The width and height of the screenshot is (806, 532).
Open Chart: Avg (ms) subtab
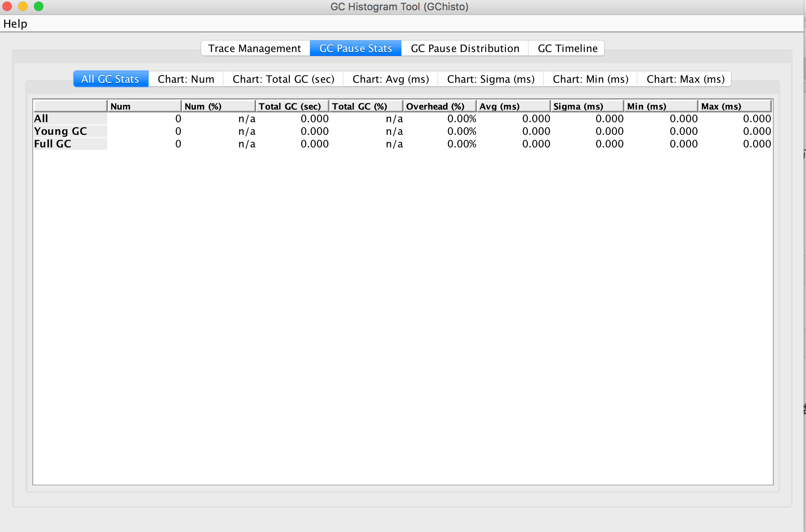click(390, 79)
